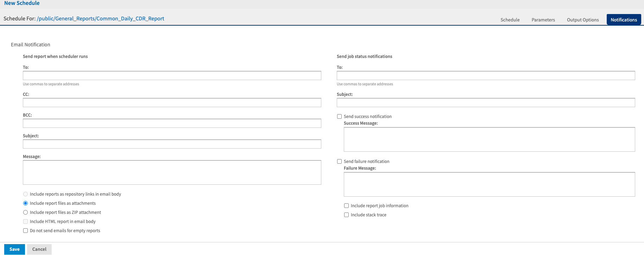Screen dimensions: 644x255
Task: Click the report email To field
Action: click(172, 76)
